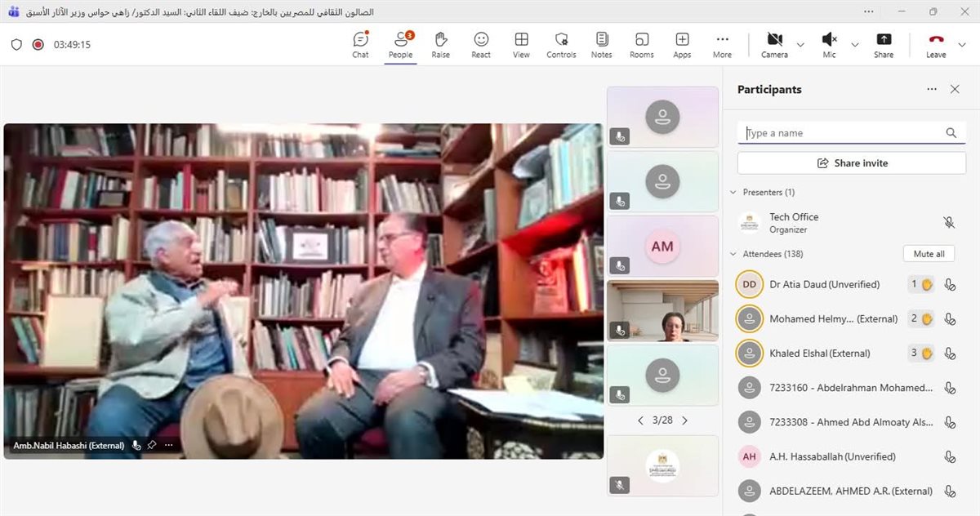980x516 pixels.
Task: Click the Raise hand icon
Action: pyautogui.click(x=440, y=45)
